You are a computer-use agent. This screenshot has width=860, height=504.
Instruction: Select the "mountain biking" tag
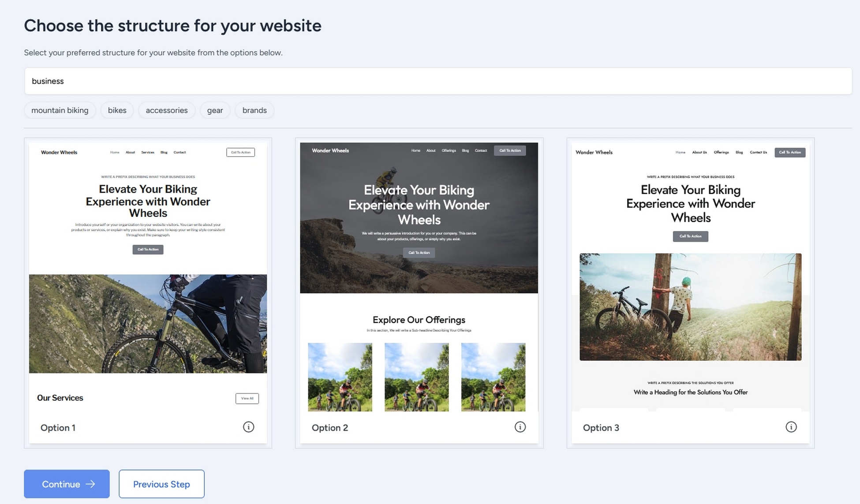60,110
